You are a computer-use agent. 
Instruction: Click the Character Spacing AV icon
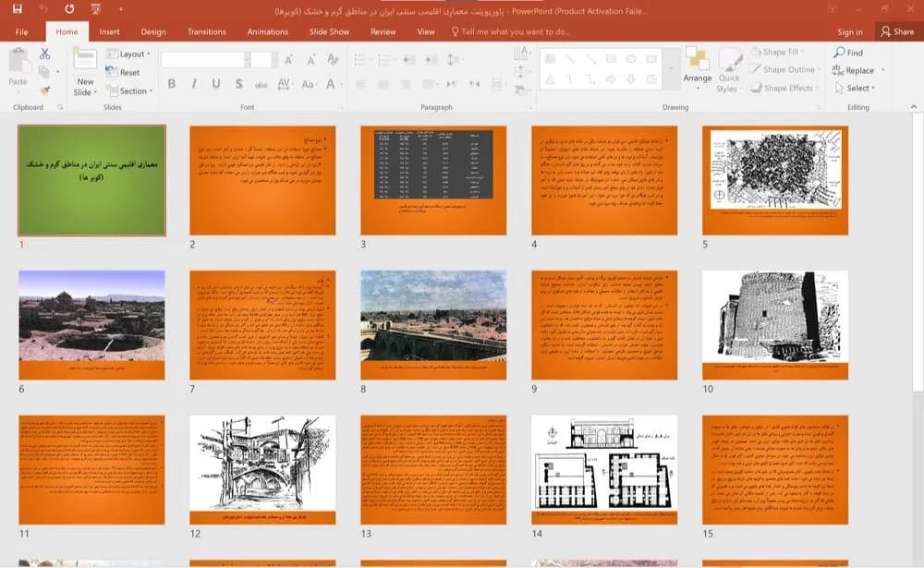[284, 84]
